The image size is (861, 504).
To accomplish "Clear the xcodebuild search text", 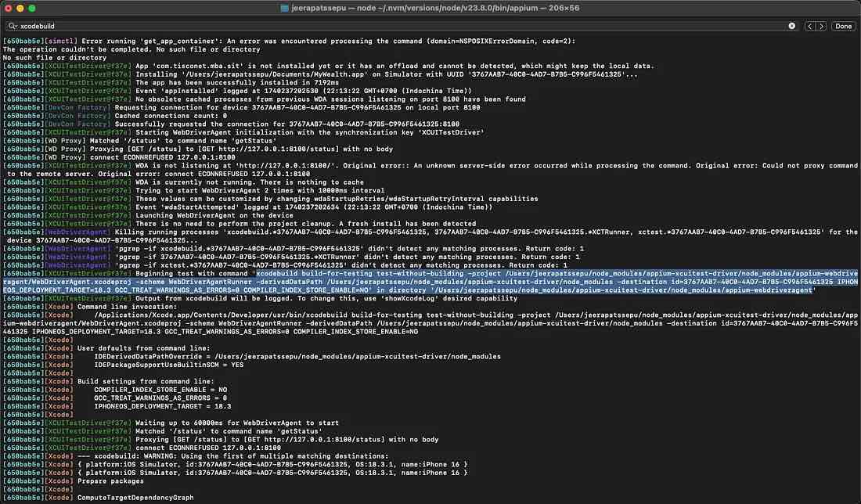I will (792, 26).
